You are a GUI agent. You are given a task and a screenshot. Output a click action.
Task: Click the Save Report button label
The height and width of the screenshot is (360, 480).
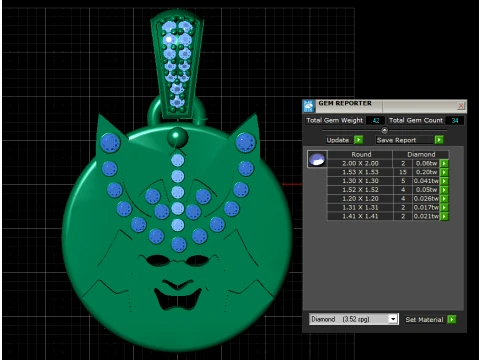[x=396, y=140]
